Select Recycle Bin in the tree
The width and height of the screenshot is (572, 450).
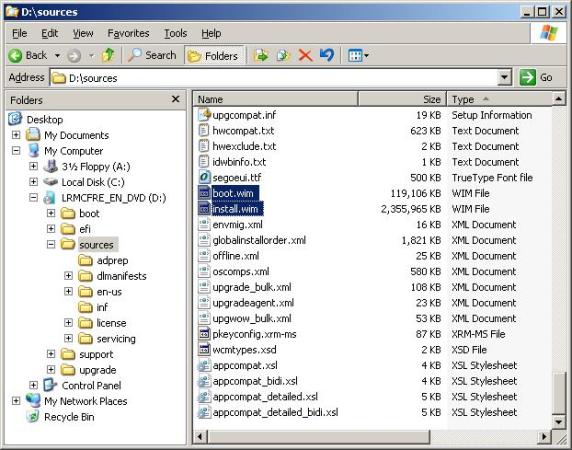(69, 417)
